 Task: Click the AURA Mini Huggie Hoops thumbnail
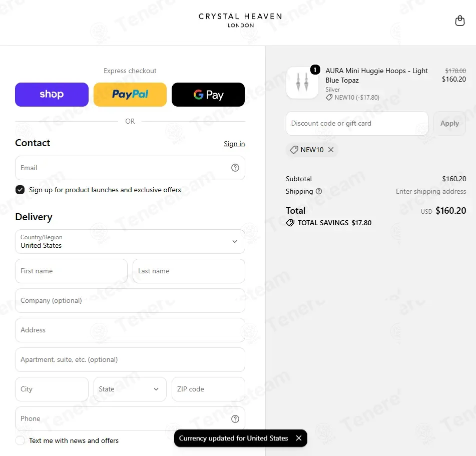pyautogui.click(x=302, y=83)
